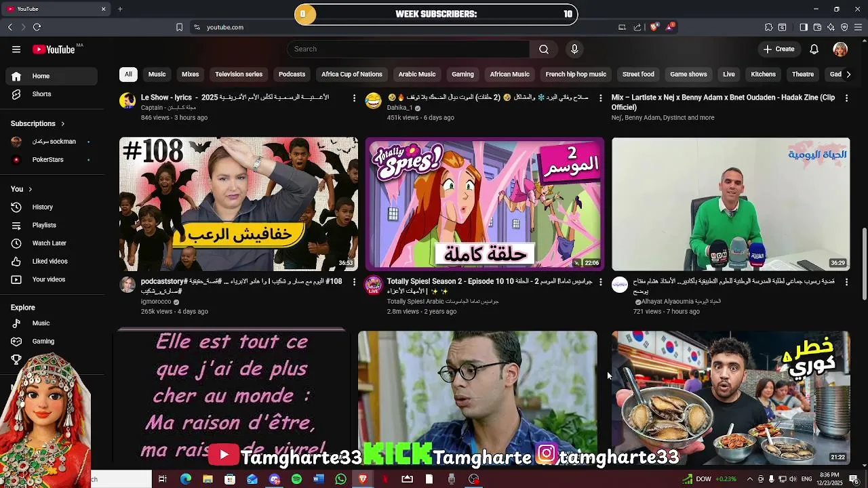Open the Brave Wallet icon
Image resolution: width=868 pixels, height=488 pixels.
coord(817,27)
